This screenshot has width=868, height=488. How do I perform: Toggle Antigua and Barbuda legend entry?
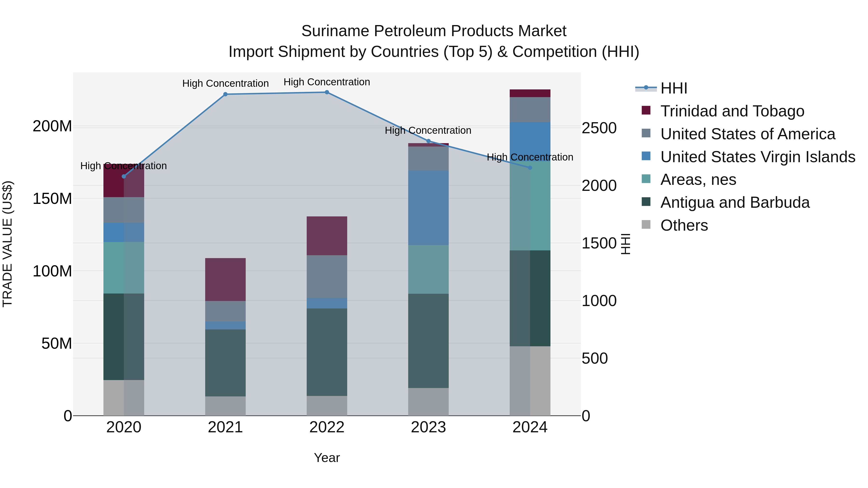(726, 202)
